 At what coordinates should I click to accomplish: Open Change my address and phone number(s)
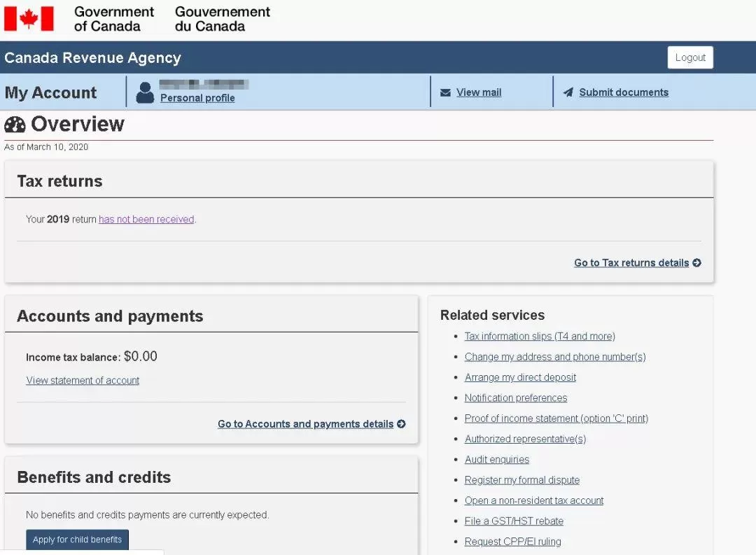coord(555,357)
